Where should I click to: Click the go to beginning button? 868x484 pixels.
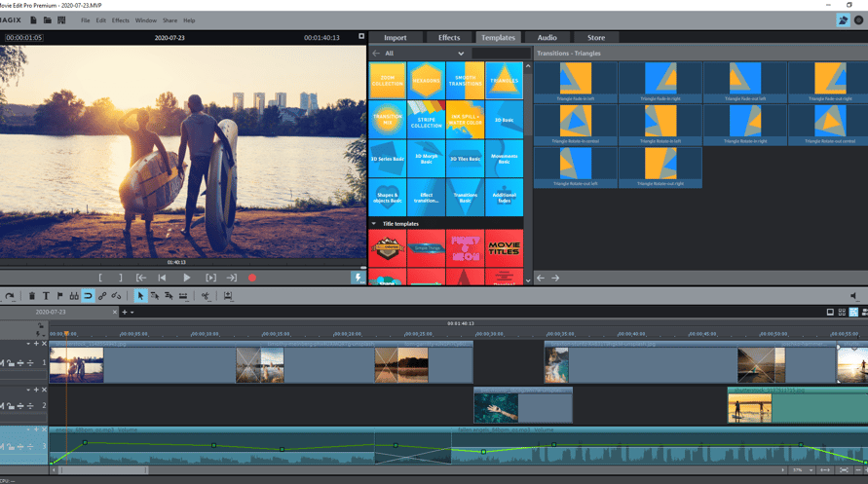click(162, 278)
